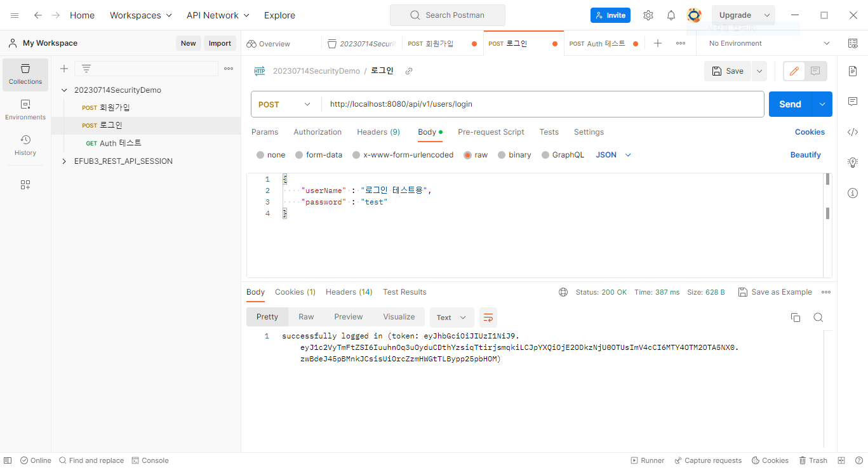Create new collection with plus icon

[x=64, y=69]
